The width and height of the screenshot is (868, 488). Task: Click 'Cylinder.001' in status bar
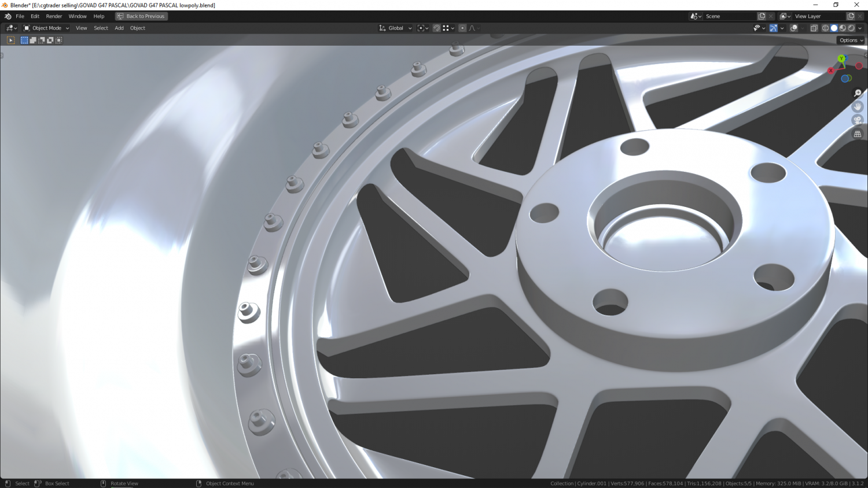591,483
